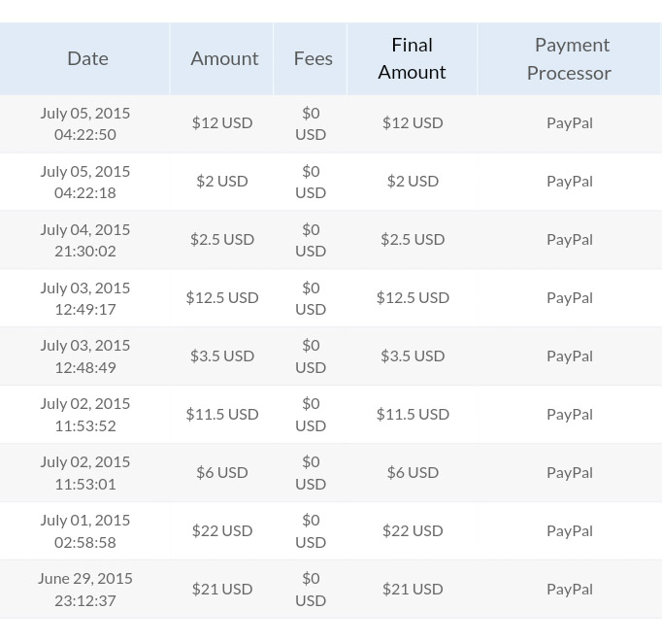Click the Final Amount column header
The image size is (662, 644).
412,58
